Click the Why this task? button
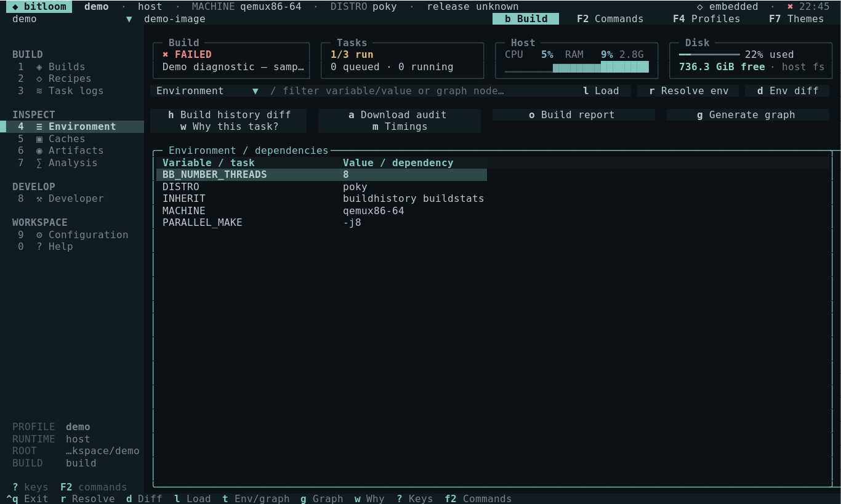This screenshot has width=841, height=504. point(229,127)
